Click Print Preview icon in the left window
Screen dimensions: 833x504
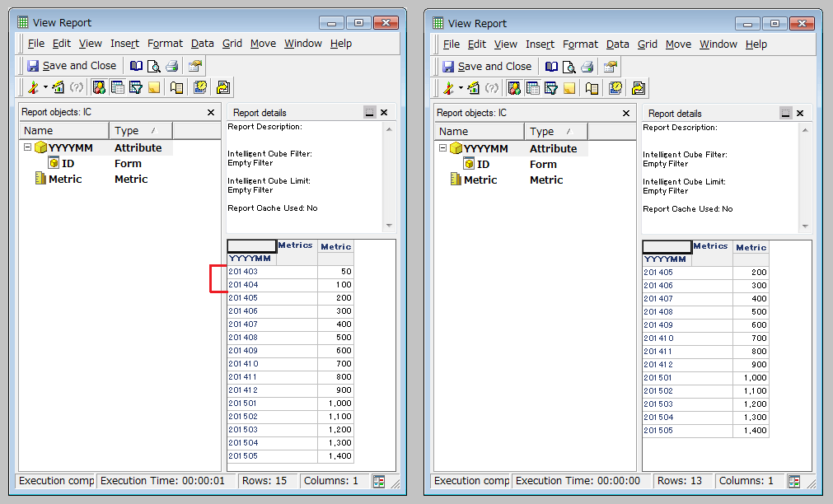point(153,66)
